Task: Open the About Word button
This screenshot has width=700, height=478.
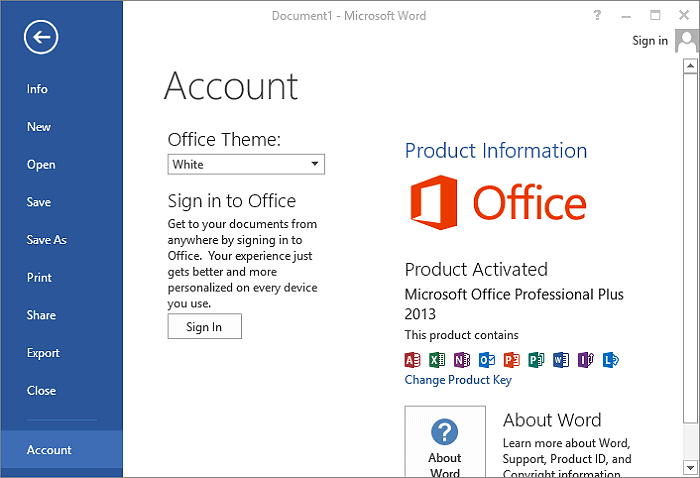Action: click(x=445, y=441)
